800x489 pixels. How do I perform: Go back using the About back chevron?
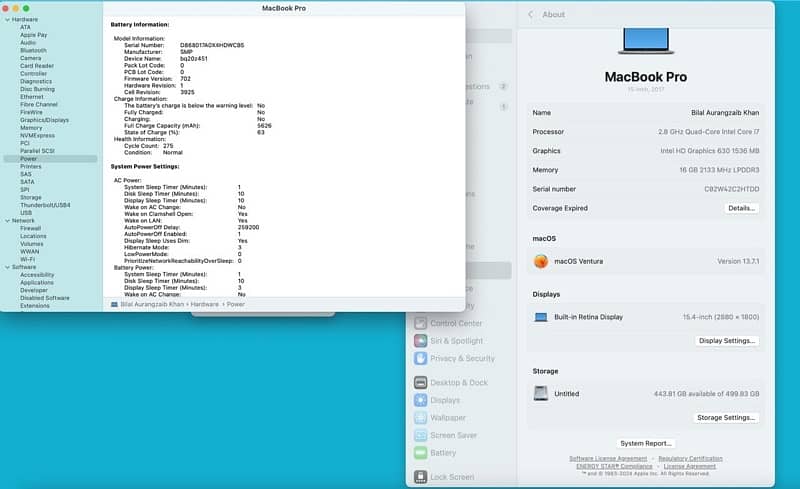tap(529, 15)
